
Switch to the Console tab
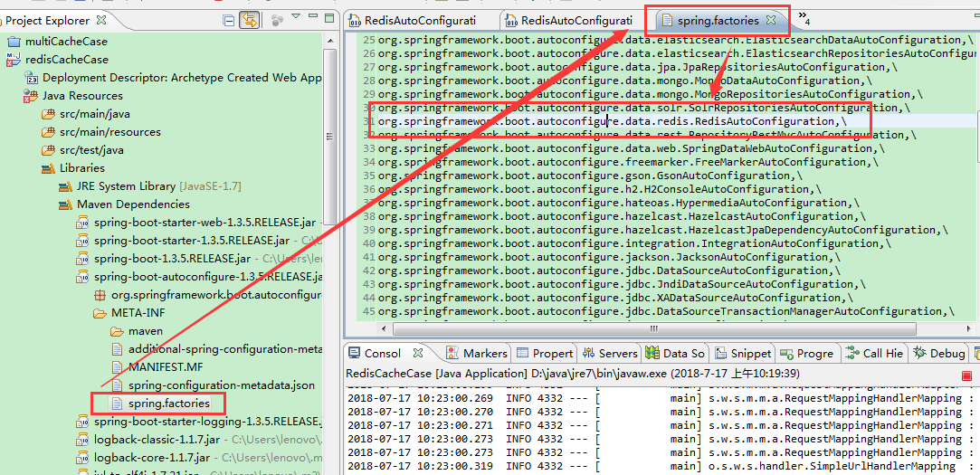point(383,353)
